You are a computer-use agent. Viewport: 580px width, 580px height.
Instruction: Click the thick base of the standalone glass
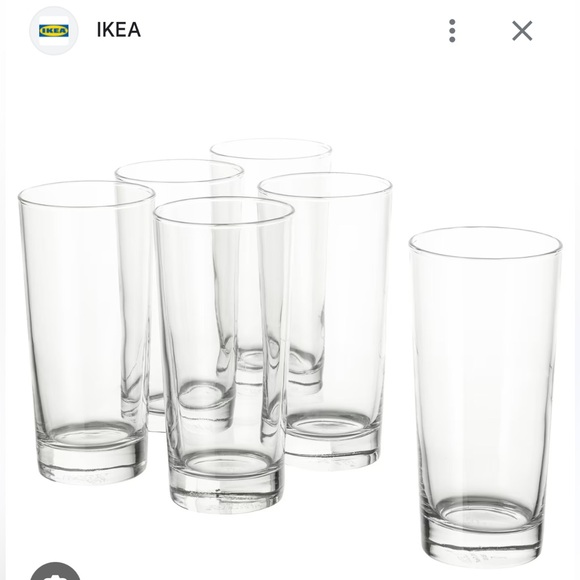pyautogui.click(x=485, y=535)
